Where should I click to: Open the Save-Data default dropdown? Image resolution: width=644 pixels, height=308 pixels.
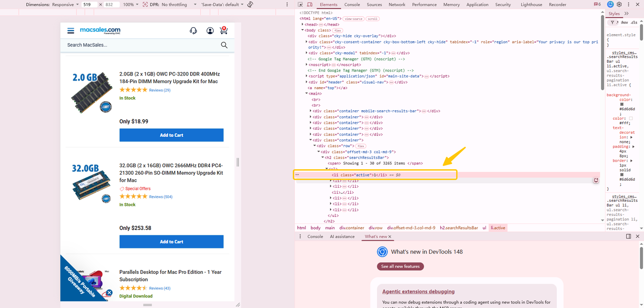222,5
